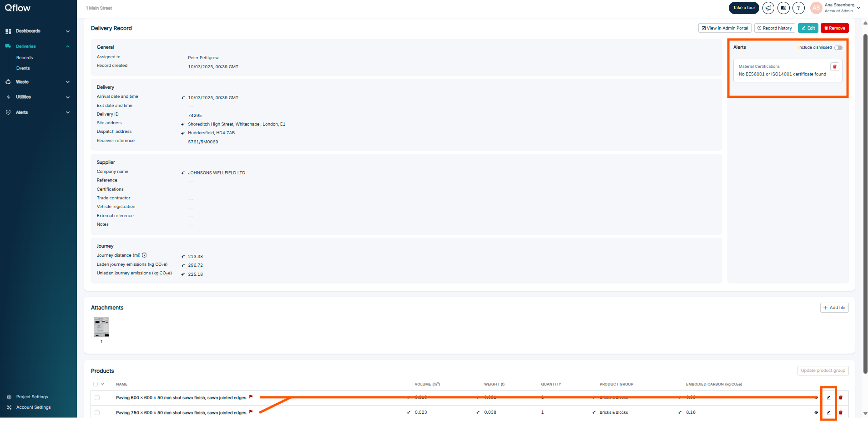The image size is (868, 421).
Task: Collapse the Deliveries sidebar section
Action: (67, 46)
